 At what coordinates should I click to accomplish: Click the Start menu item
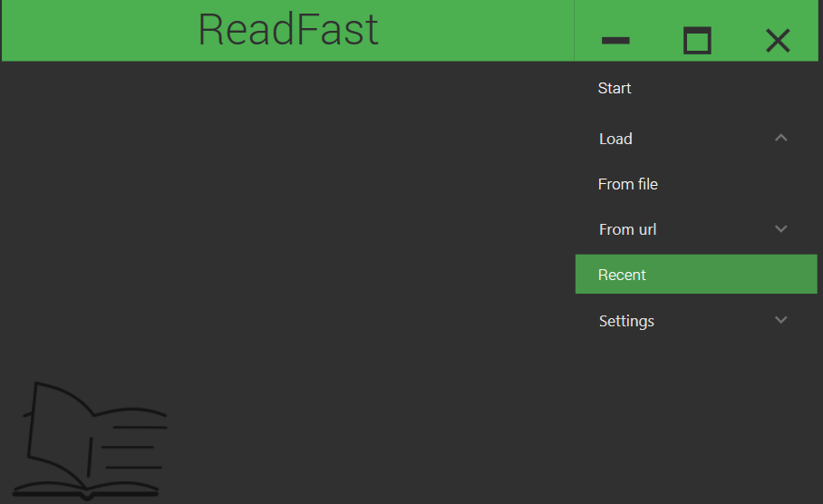(696, 88)
